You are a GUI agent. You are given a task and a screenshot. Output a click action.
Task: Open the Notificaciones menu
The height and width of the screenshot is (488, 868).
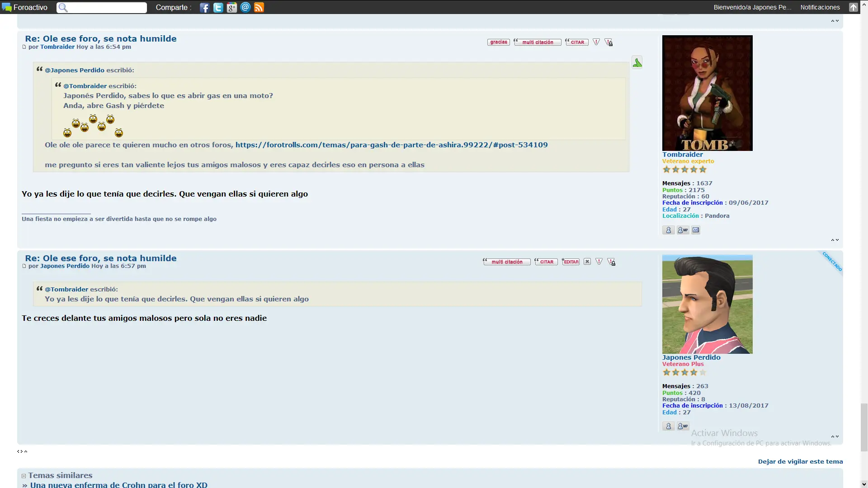(x=820, y=7)
